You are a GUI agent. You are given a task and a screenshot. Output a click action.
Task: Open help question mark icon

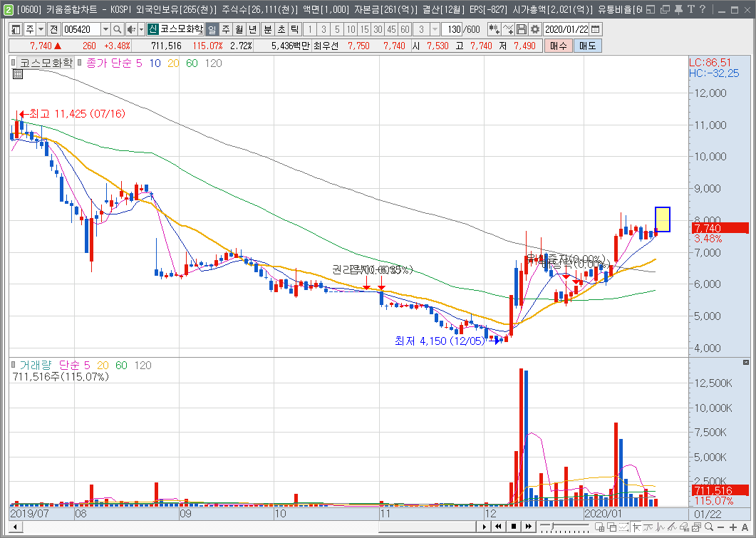click(702, 9)
